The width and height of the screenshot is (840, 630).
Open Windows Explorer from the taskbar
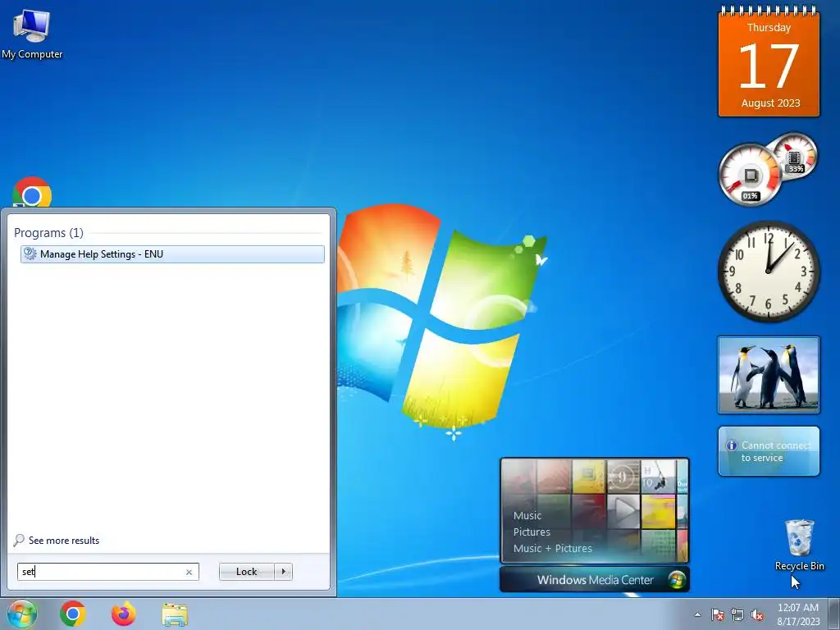[175, 614]
